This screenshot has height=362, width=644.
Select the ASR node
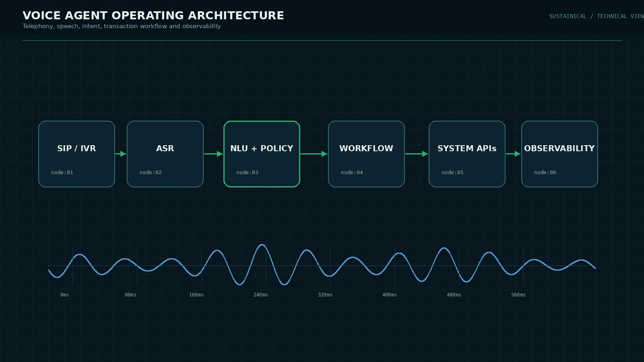(x=165, y=154)
